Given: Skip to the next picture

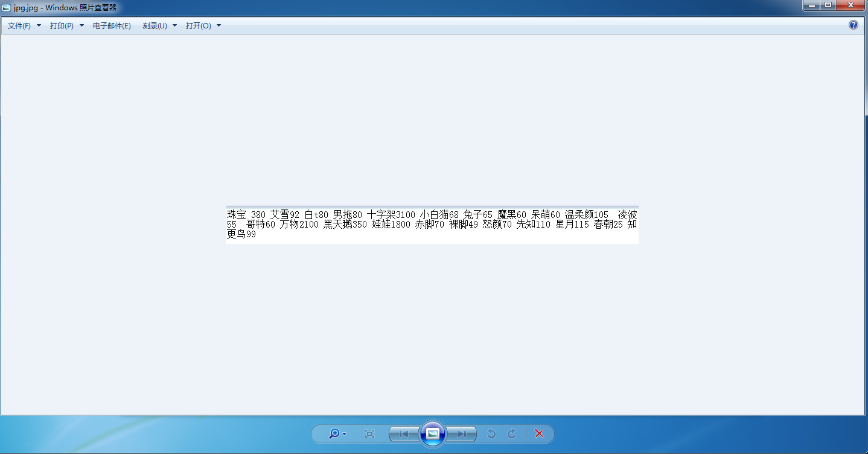Looking at the screenshot, I should click(x=461, y=433).
